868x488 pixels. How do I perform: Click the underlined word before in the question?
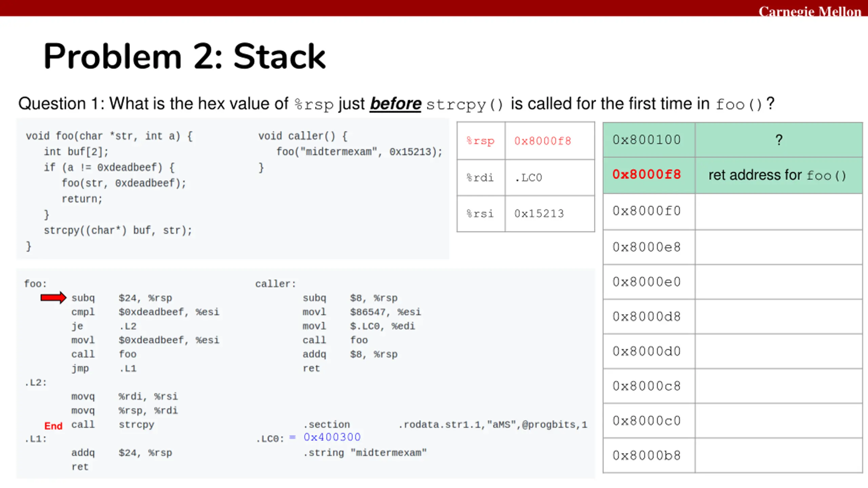pos(395,104)
